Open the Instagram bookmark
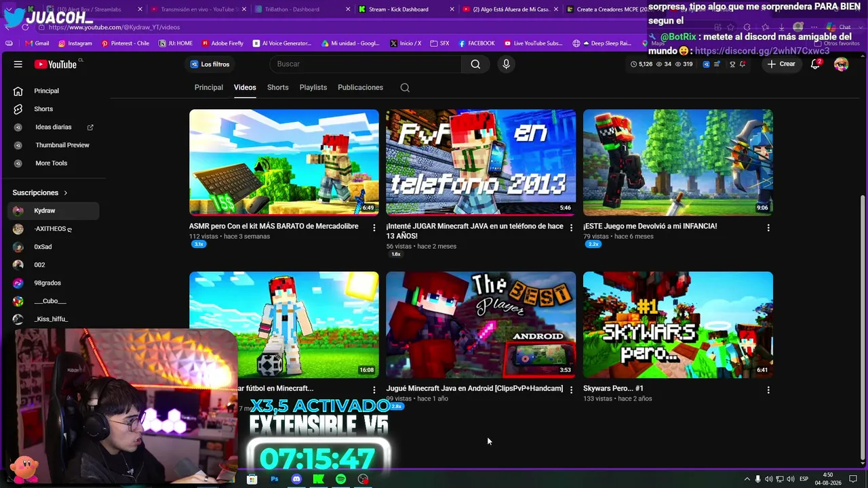Image resolution: width=868 pixels, height=488 pixels. [75, 43]
